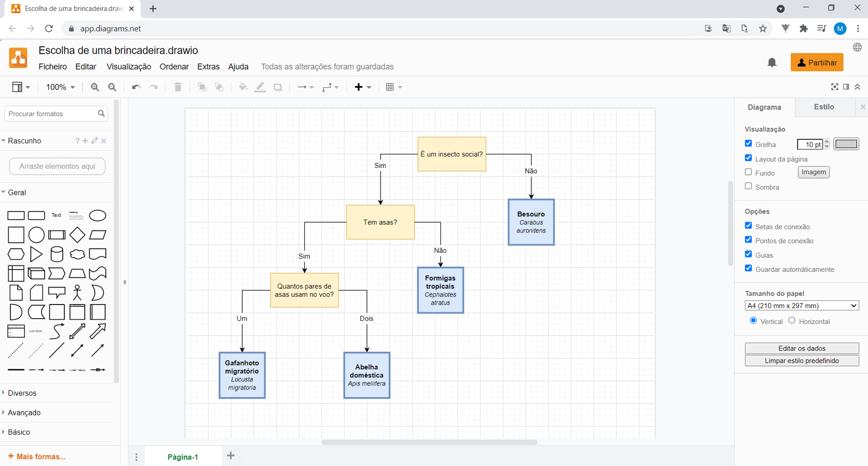
Task: Expand the Básico shape section
Action: click(19, 432)
